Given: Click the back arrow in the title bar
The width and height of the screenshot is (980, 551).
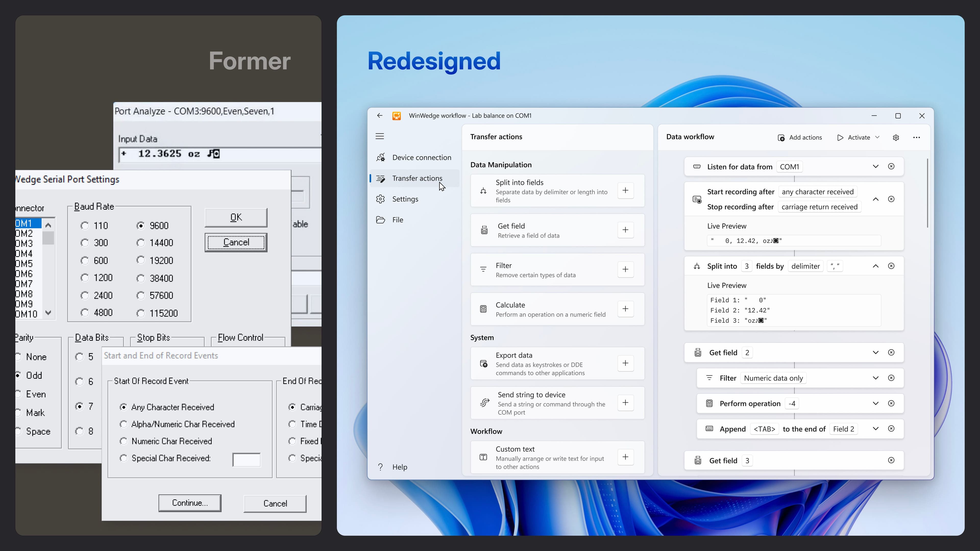Looking at the screenshot, I should pyautogui.click(x=380, y=116).
